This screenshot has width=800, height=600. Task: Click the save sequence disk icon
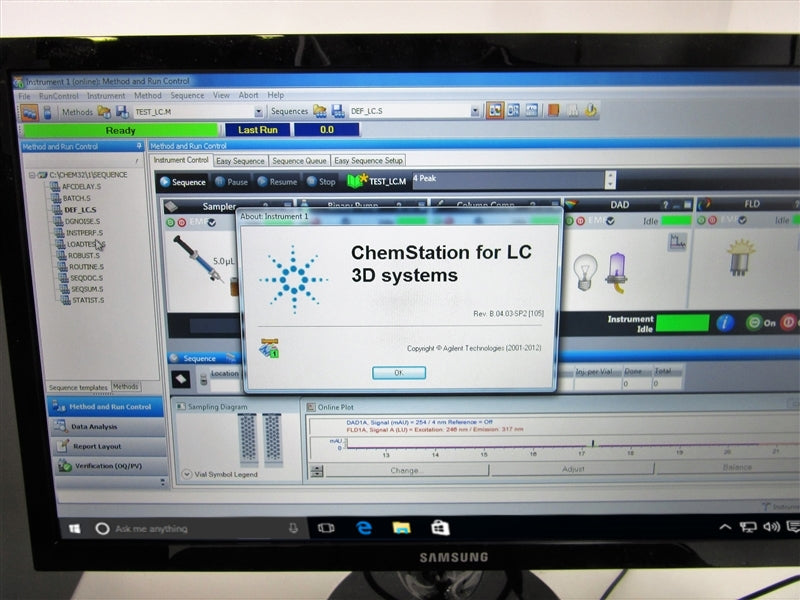coord(338,111)
